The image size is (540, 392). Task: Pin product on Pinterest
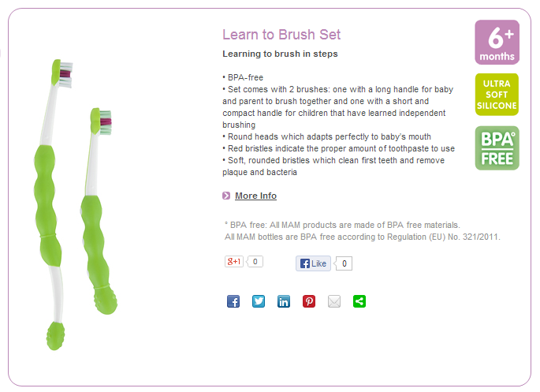309,301
